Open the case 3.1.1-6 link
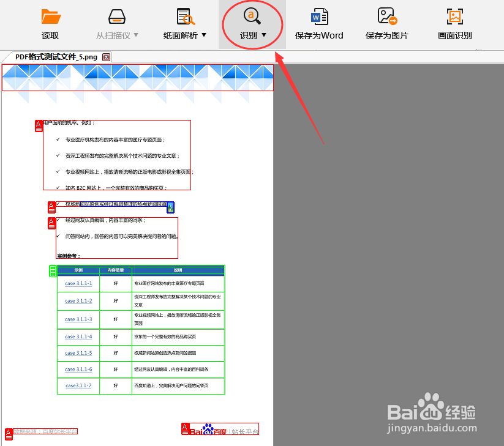504x446 pixels. click(x=78, y=370)
